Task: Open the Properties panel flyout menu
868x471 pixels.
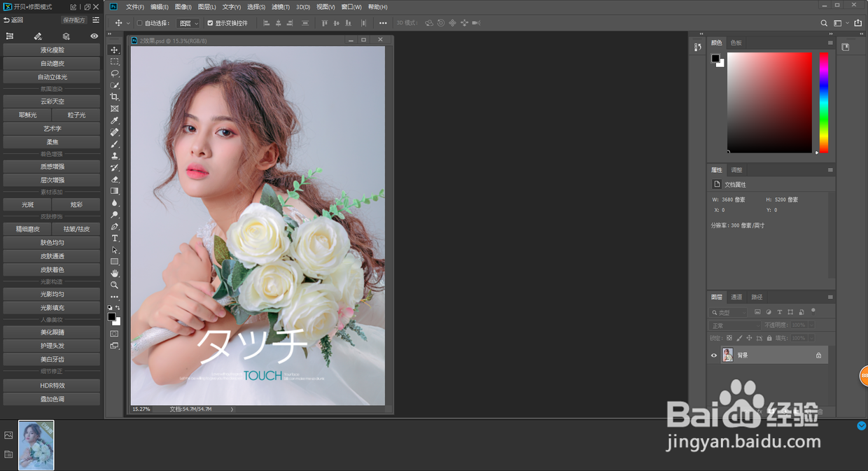Action: coord(830,170)
